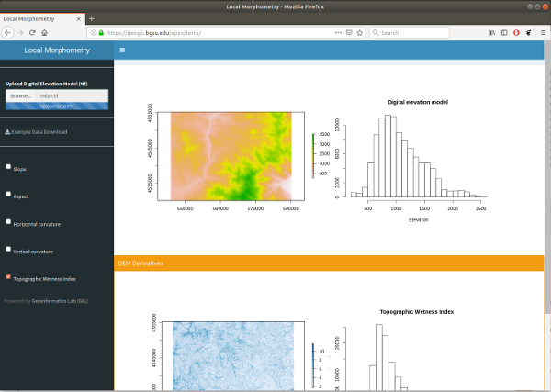Enable Horizontal curvature checkbox

pos(8,221)
